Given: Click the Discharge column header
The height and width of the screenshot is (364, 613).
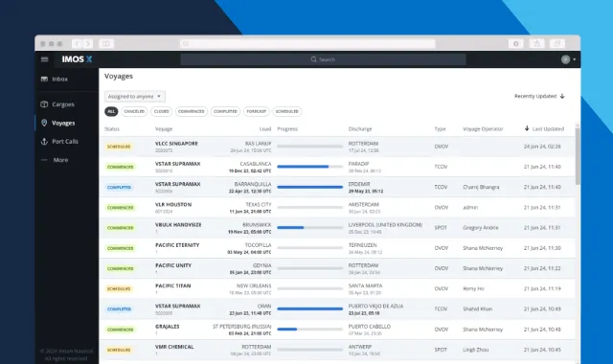Looking at the screenshot, I should (x=360, y=129).
